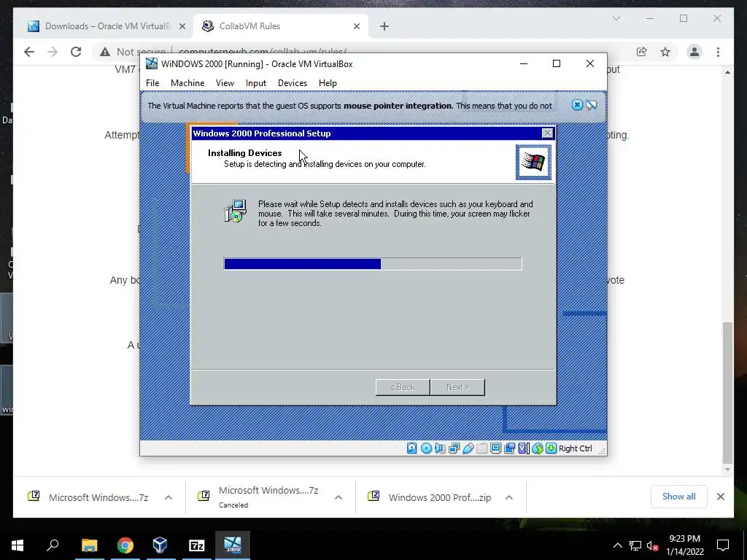Click Show all downloads
Viewport: 747px width, 560px height.
(678, 497)
